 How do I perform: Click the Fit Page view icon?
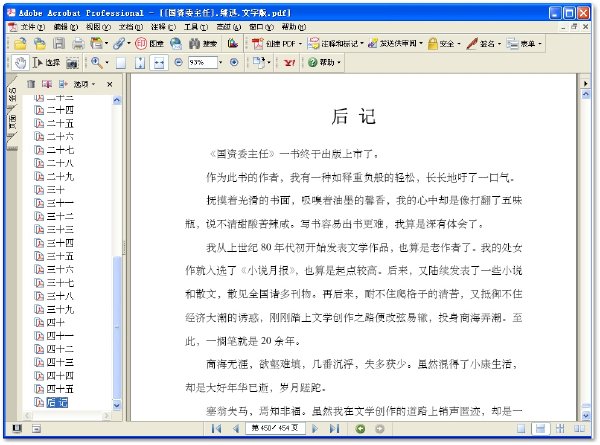pos(140,62)
